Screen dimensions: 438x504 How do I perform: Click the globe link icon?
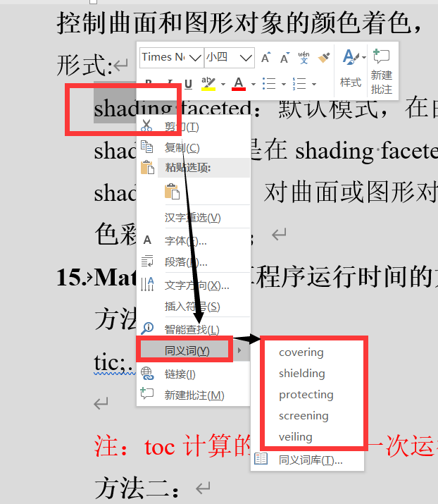[x=147, y=374]
